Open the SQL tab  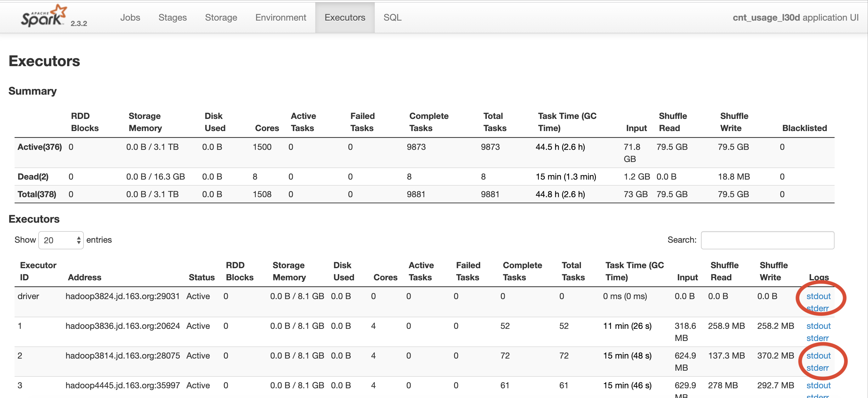click(392, 18)
